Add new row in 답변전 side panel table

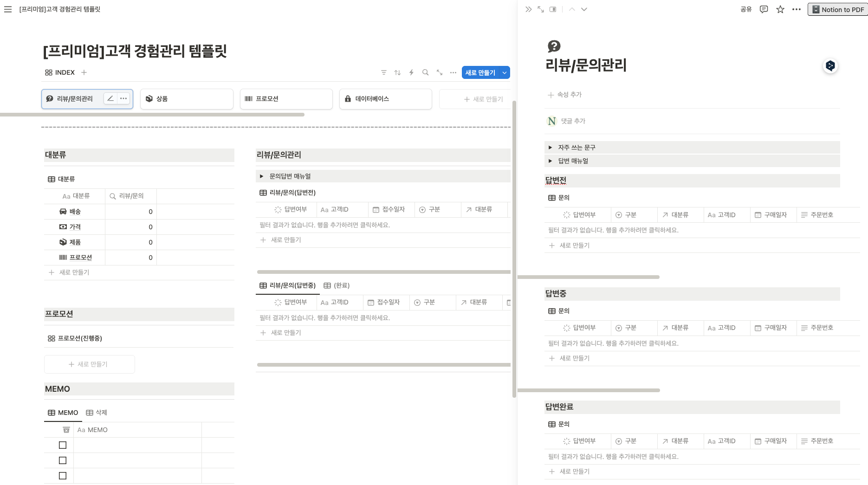[x=702, y=246]
